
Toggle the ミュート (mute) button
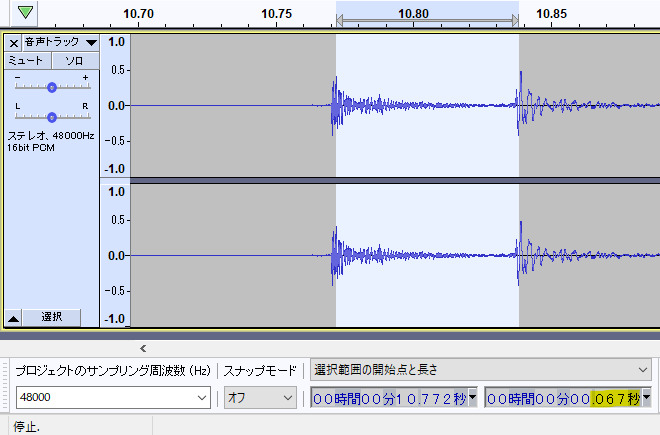(x=27, y=61)
